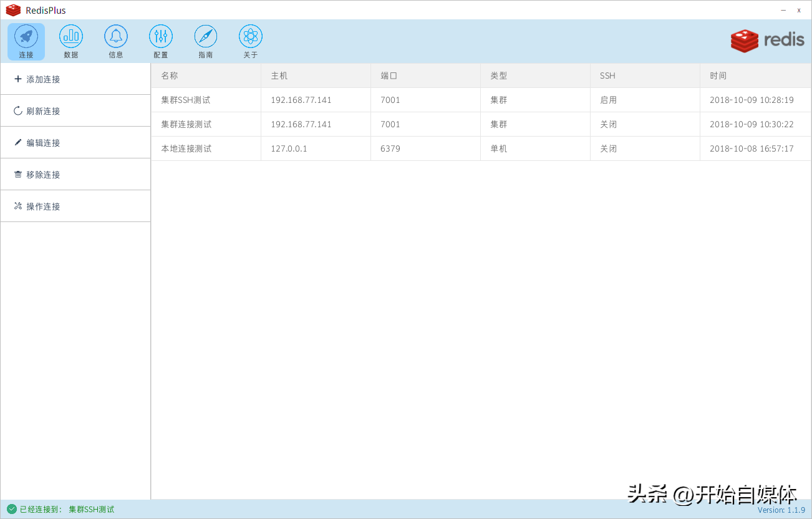The height and width of the screenshot is (519, 812).
Task: Click the 操作连接 button
Action: click(75, 206)
